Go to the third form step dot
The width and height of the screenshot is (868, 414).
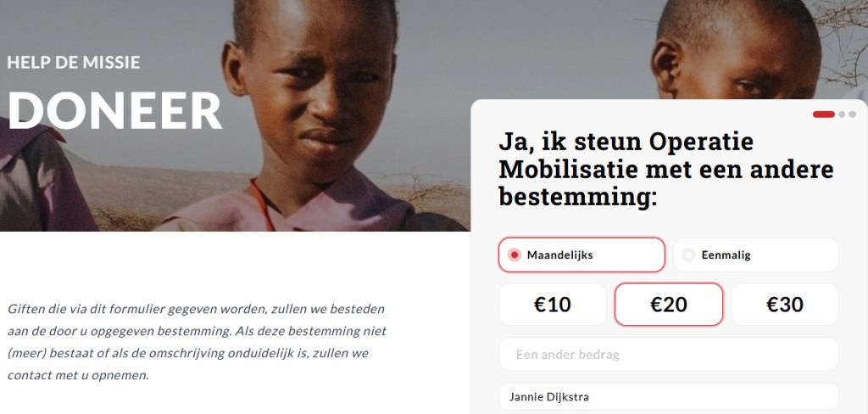pyautogui.click(x=853, y=115)
